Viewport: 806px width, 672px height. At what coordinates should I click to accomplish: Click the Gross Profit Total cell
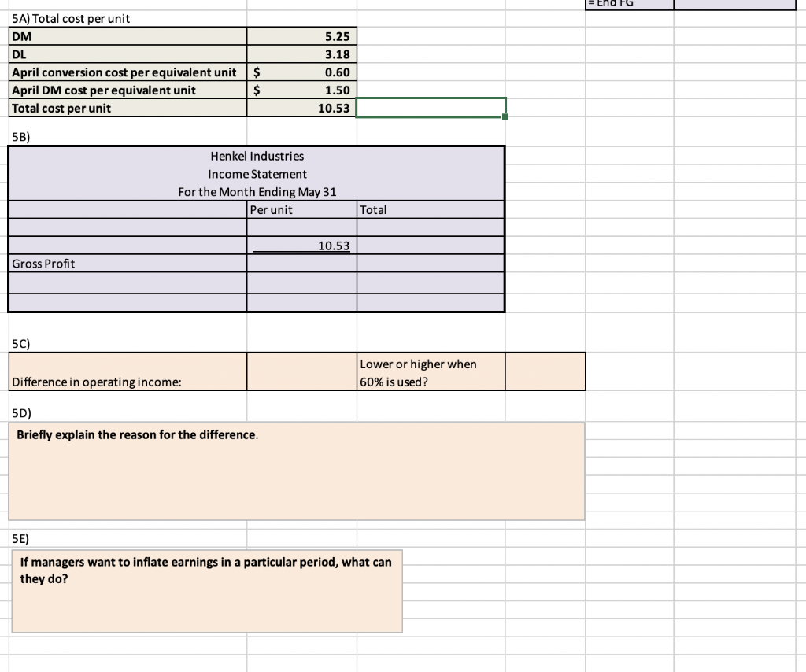[431, 264]
